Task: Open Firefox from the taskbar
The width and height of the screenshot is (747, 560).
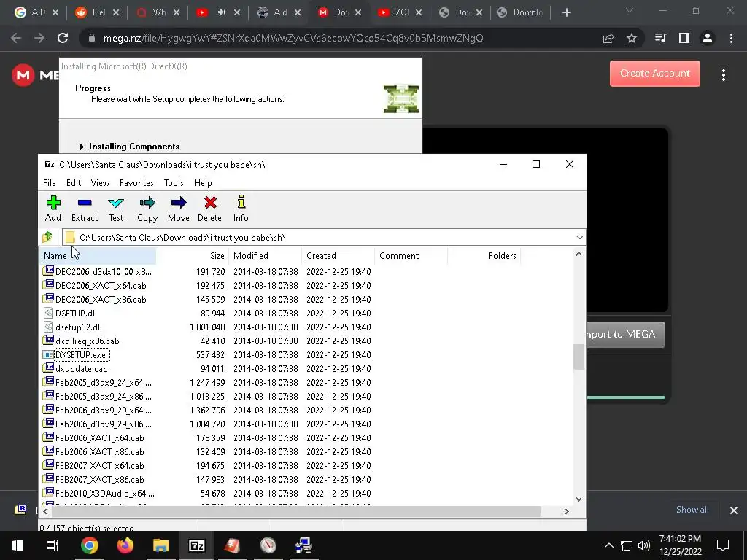Action: tap(125, 545)
